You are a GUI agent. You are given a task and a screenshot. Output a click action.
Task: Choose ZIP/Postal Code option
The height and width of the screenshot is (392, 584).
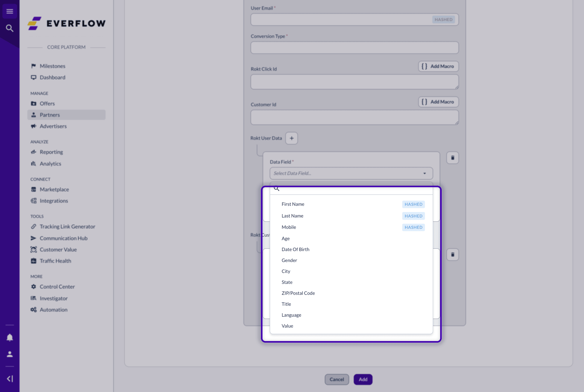coord(351,293)
